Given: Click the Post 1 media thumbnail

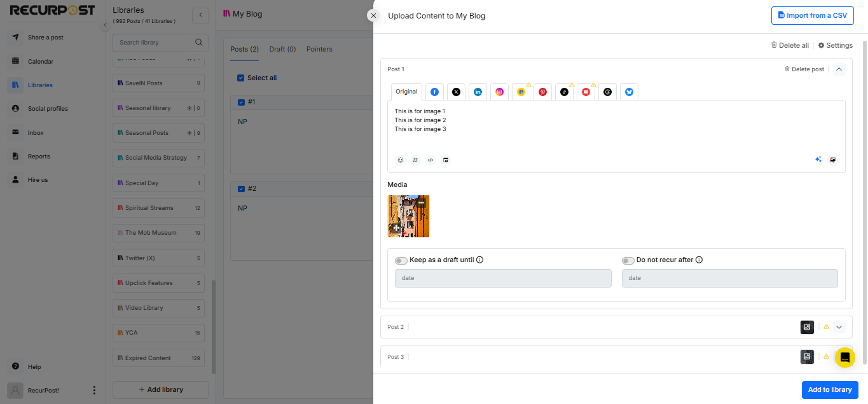Looking at the screenshot, I should 408,216.
